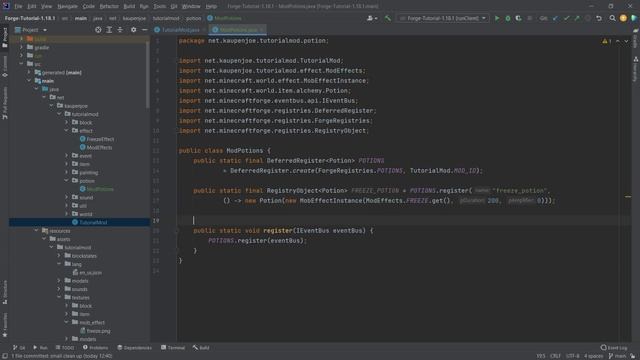
Task: Toggle the Pull Requests side tab
Action: [5, 103]
